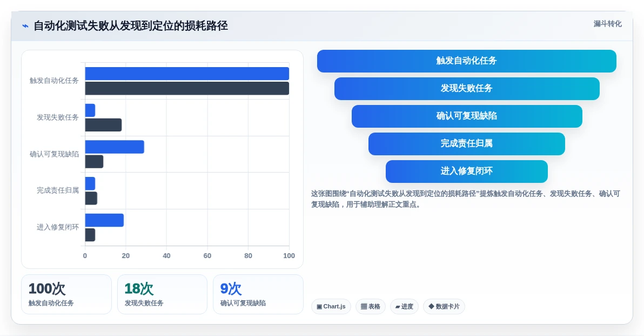The width and height of the screenshot is (644, 336).
Task: Click the 表格 tag chip
Action: pos(371,306)
